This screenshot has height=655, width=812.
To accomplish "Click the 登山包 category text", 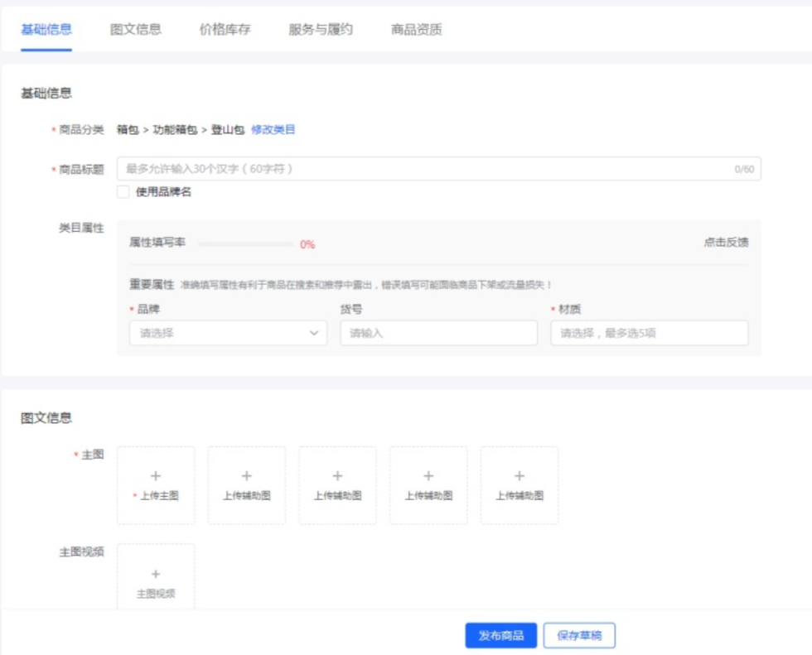I will point(227,129).
